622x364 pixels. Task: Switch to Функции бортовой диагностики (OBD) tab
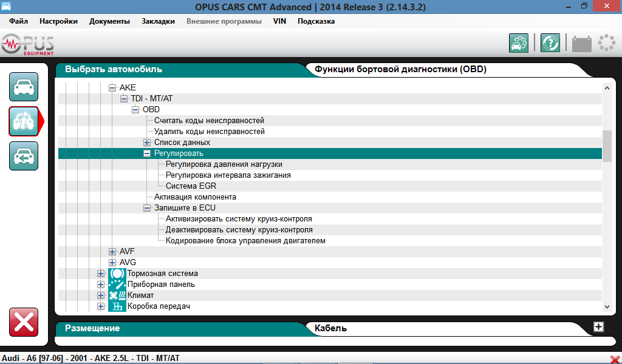(x=401, y=69)
